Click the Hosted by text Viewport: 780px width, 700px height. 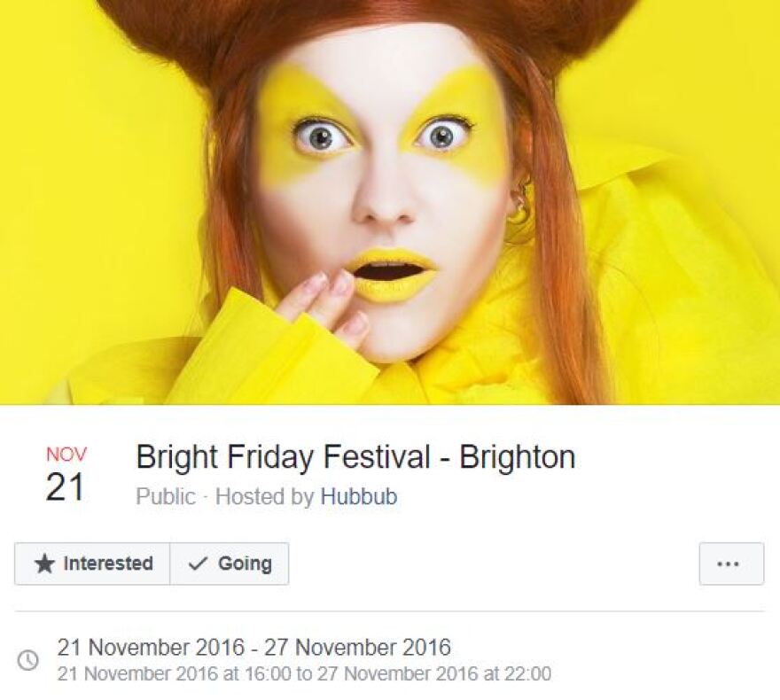click(x=265, y=496)
